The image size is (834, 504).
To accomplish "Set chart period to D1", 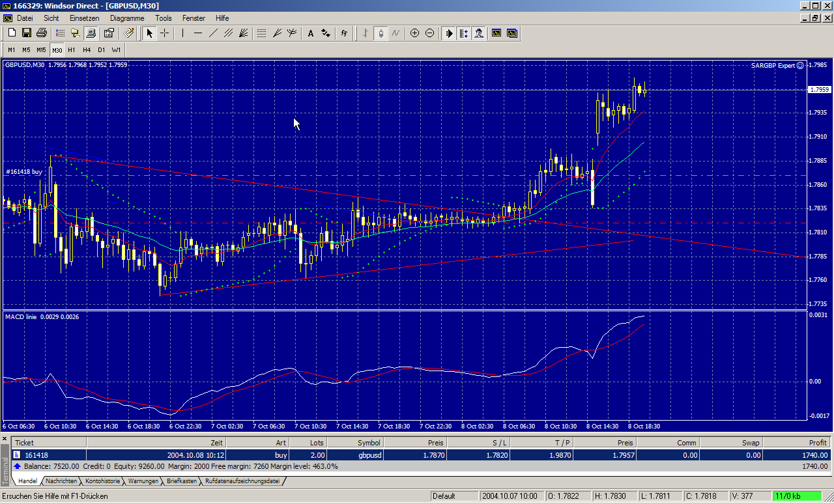I will tap(101, 49).
